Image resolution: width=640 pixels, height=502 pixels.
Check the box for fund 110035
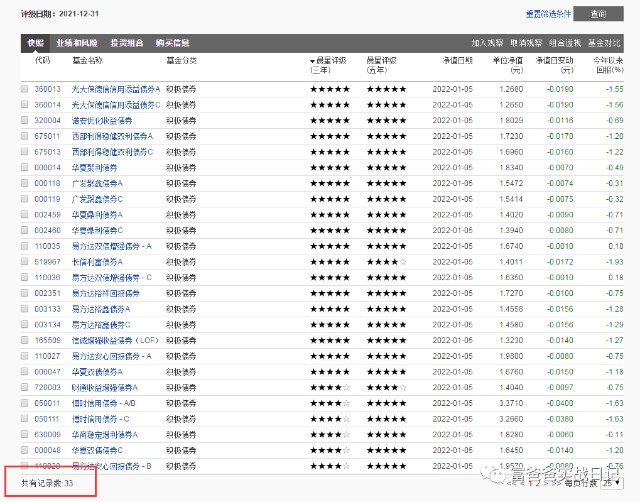coord(25,246)
